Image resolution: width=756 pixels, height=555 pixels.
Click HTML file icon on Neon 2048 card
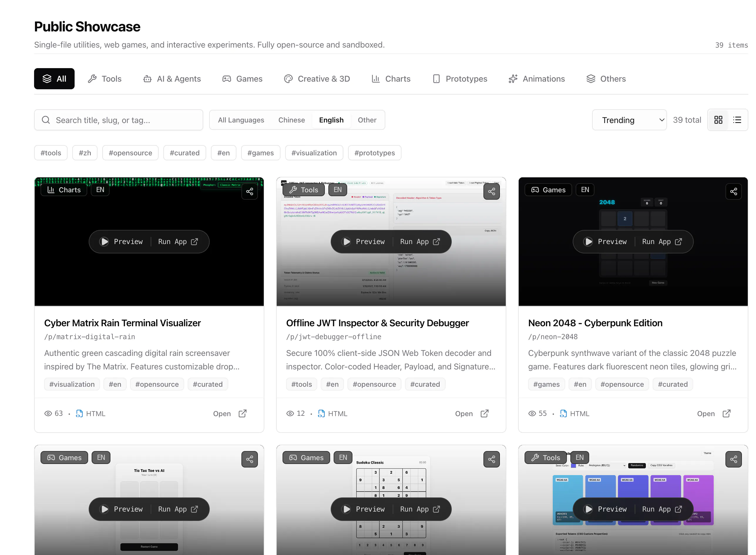(x=563, y=413)
